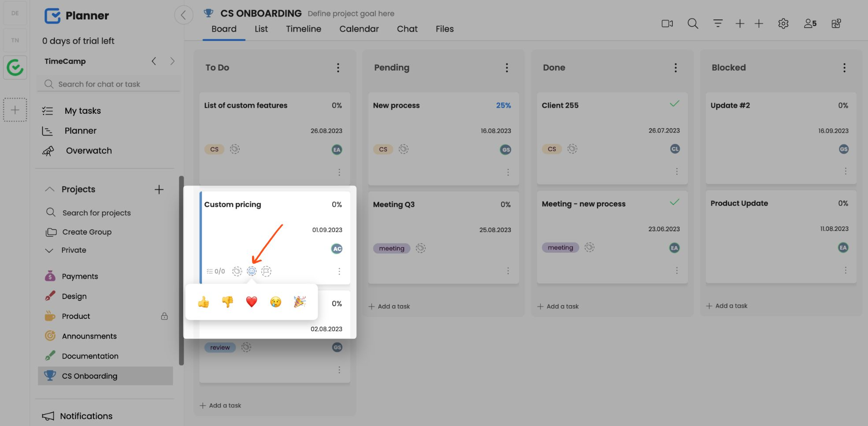Screen dimensions: 868x426
Task: Open the To Do column options menu
Action: click(x=338, y=67)
